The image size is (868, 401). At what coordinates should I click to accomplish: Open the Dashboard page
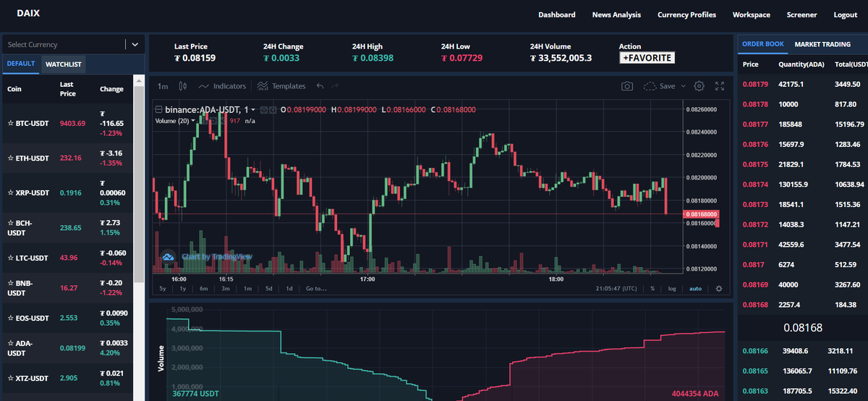[557, 14]
